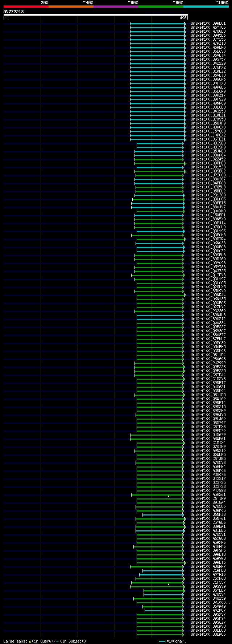Select the UniRef100_O45679 label

(x=208, y=435)
